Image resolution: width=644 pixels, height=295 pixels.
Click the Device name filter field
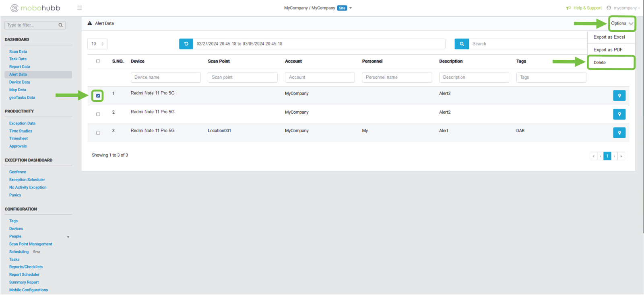[165, 77]
